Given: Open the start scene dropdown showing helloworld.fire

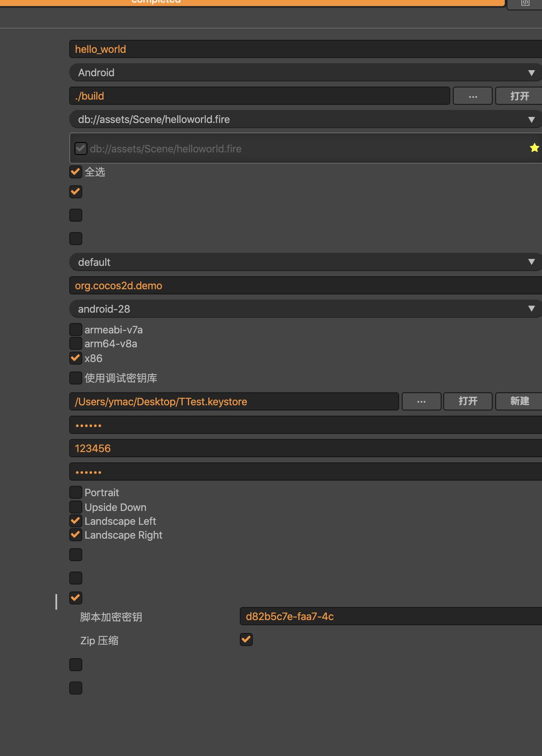Looking at the screenshot, I should tap(306, 119).
